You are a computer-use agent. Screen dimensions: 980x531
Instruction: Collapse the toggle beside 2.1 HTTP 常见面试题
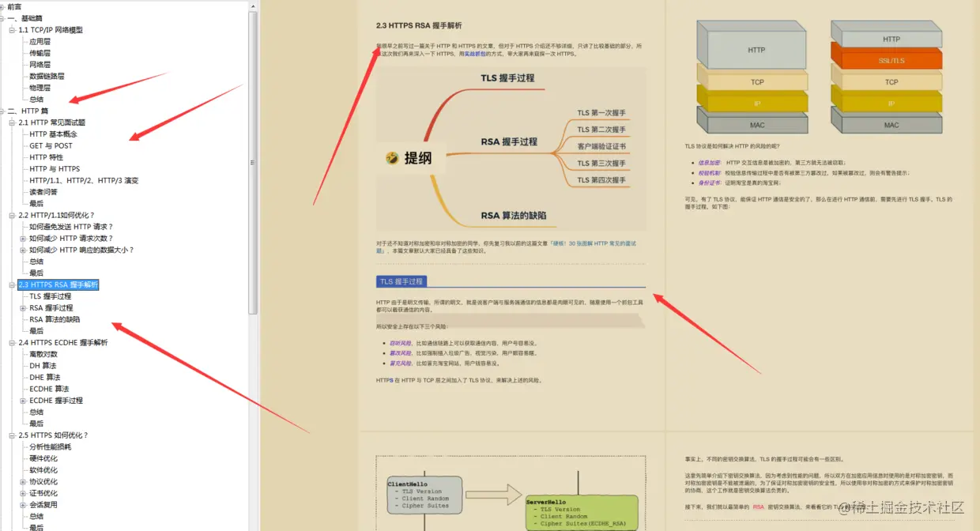(x=13, y=122)
